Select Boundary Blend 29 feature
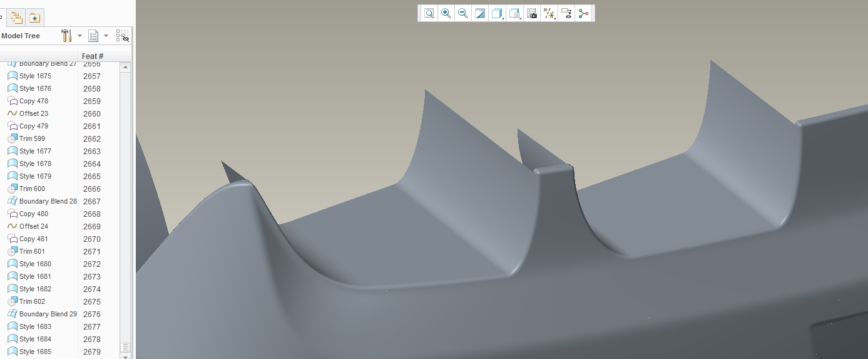The width and height of the screenshot is (868, 359). 48,314
